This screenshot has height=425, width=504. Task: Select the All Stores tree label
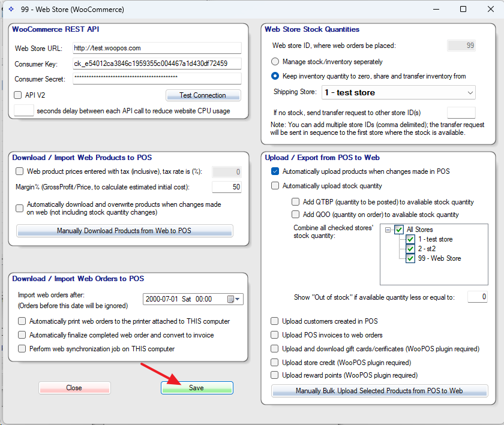(420, 230)
